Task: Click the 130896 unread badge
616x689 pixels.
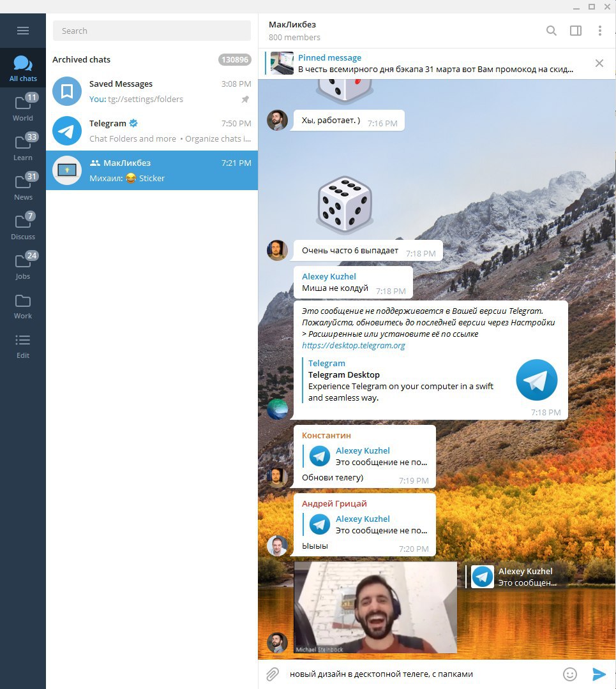Action: tap(235, 60)
